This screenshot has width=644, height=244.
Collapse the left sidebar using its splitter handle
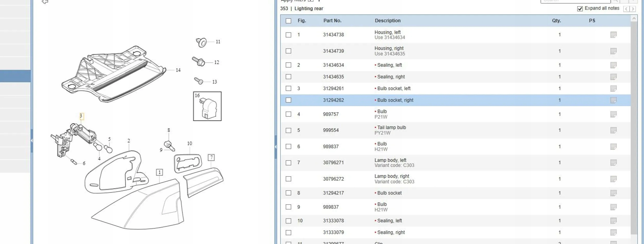click(x=32, y=141)
